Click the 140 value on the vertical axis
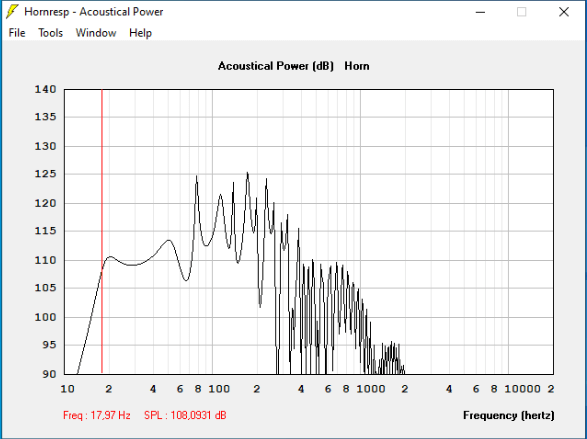 click(x=45, y=89)
